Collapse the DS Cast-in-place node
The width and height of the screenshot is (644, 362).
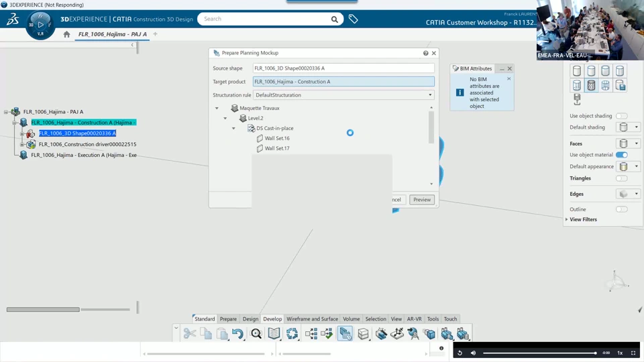[x=233, y=129]
